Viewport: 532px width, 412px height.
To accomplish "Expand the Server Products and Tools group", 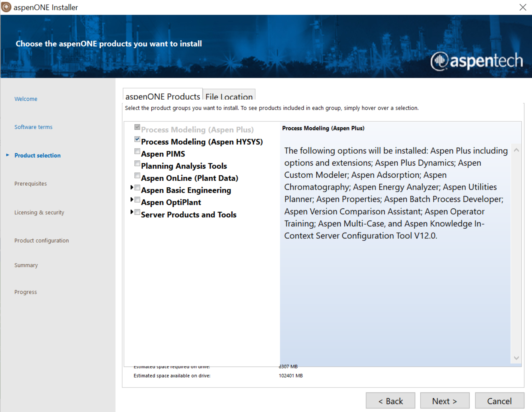I will coord(132,212).
